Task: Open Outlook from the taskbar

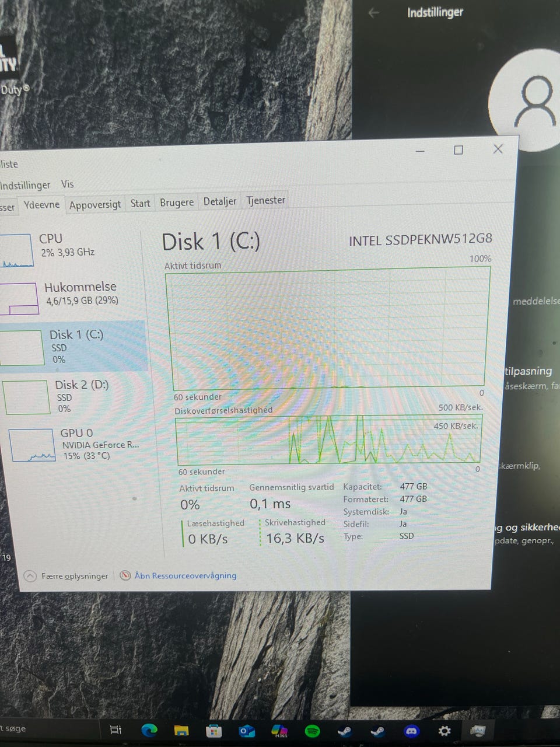Action: click(247, 731)
